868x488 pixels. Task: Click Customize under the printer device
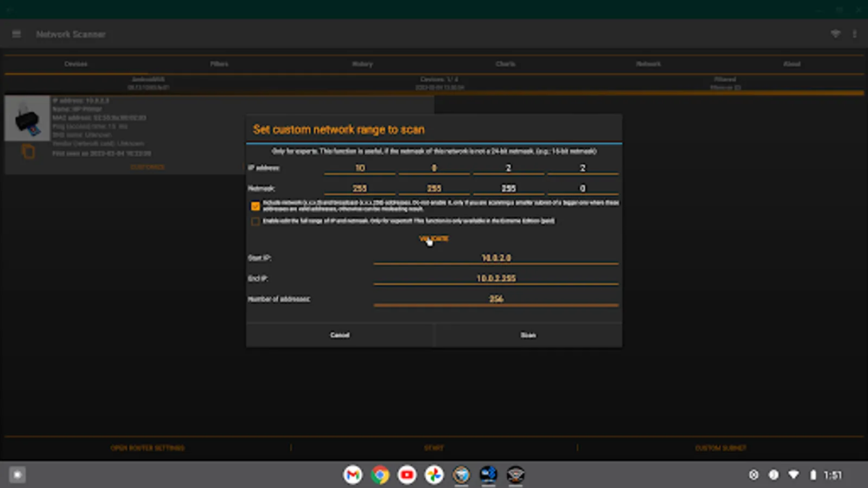click(x=148, y=167)
